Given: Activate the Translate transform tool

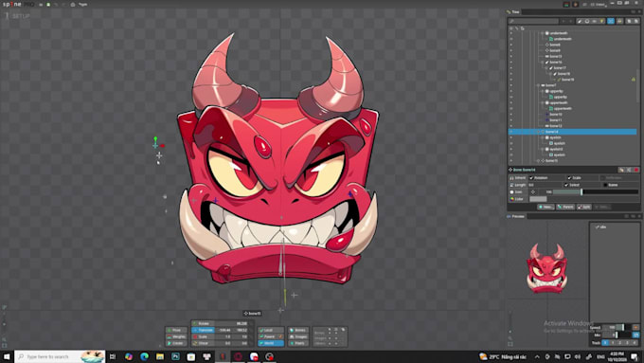Looking at the screenshot, I should click(203, 330).
